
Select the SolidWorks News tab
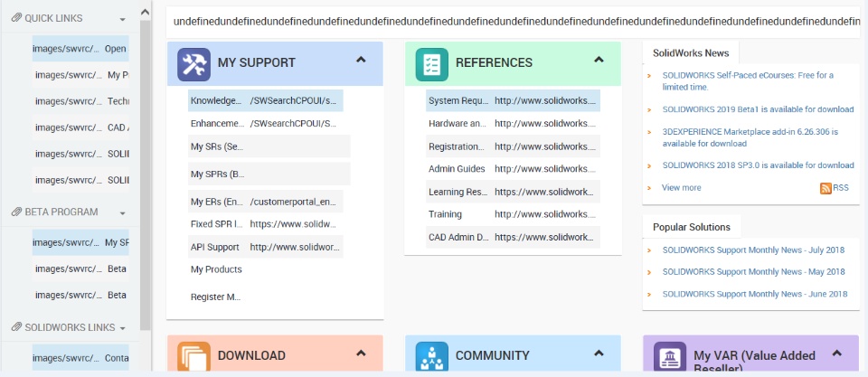pyautogui.click(x=690, y=53)
